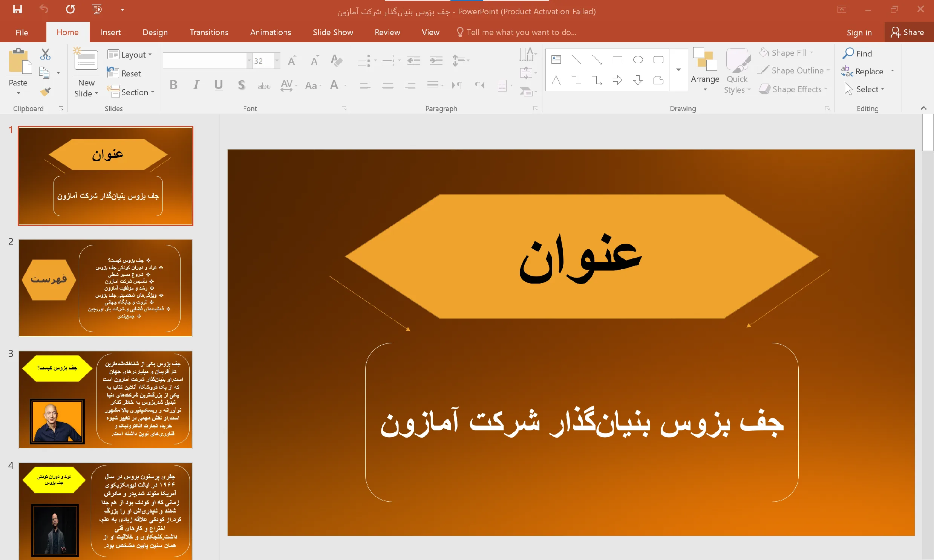Add a New Slide using its icon
Image resolution: width=934 pixels, height=560 pixels.
click(86, 60)
